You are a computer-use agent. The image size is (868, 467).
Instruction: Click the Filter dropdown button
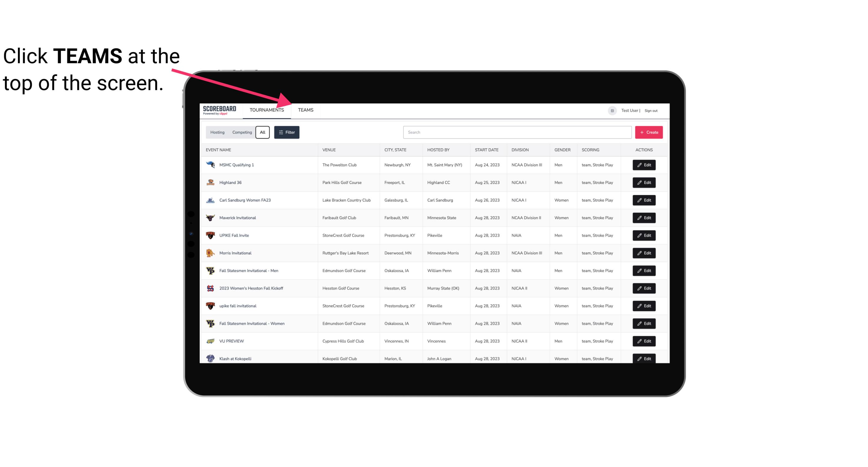pyautogui.click(x=287, y=132)
